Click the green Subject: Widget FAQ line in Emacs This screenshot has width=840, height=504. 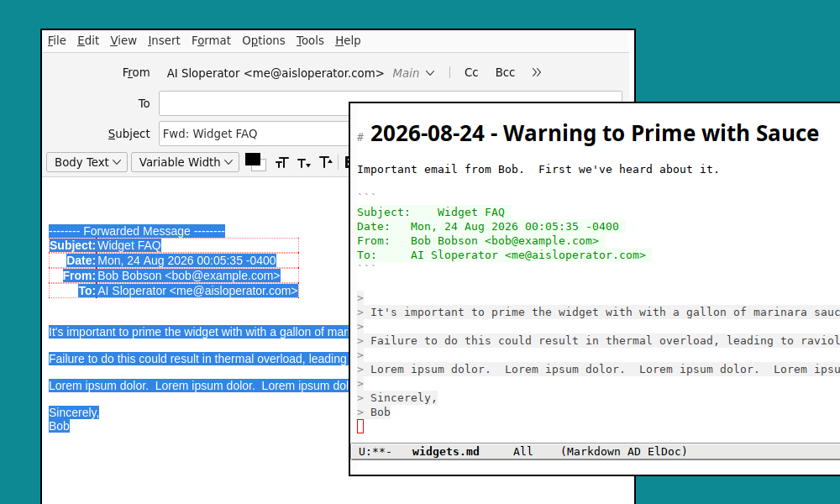click(x=434, y=212)
